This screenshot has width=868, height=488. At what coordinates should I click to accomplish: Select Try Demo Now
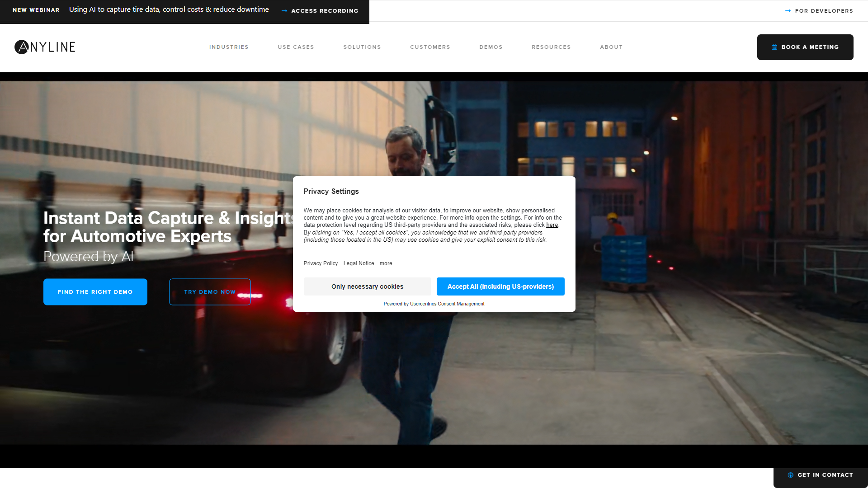click(210, 291)
